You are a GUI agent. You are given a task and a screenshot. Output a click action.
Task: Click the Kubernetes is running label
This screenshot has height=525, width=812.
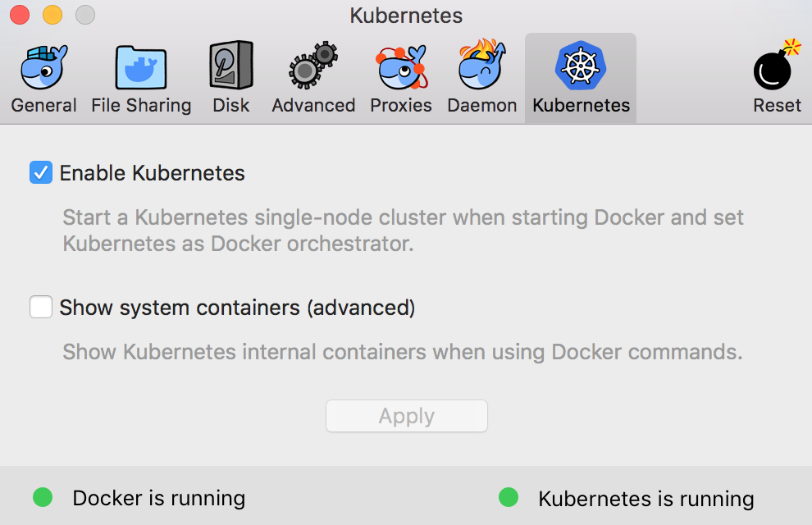point(646,498)
